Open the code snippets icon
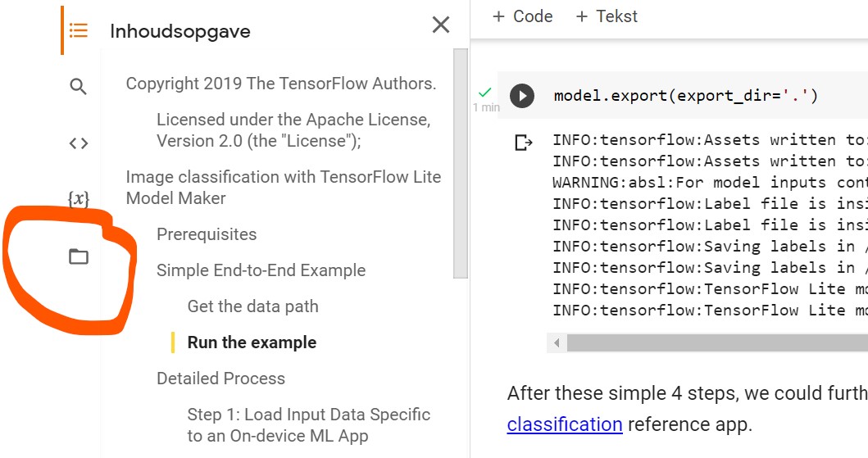The width and height of the screenshot is (868, 458). click(x=78, y=143)
